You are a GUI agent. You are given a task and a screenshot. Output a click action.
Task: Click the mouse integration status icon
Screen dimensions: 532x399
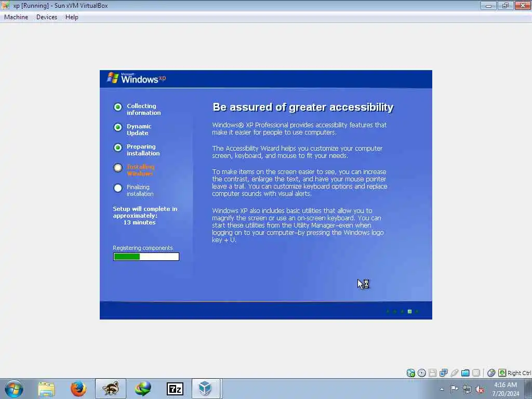(x=491, y=373)
